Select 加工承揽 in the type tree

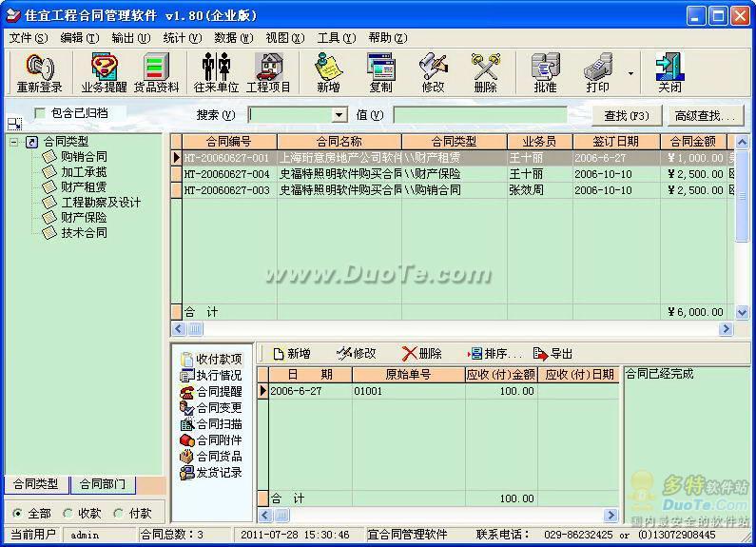pos(84,172)
